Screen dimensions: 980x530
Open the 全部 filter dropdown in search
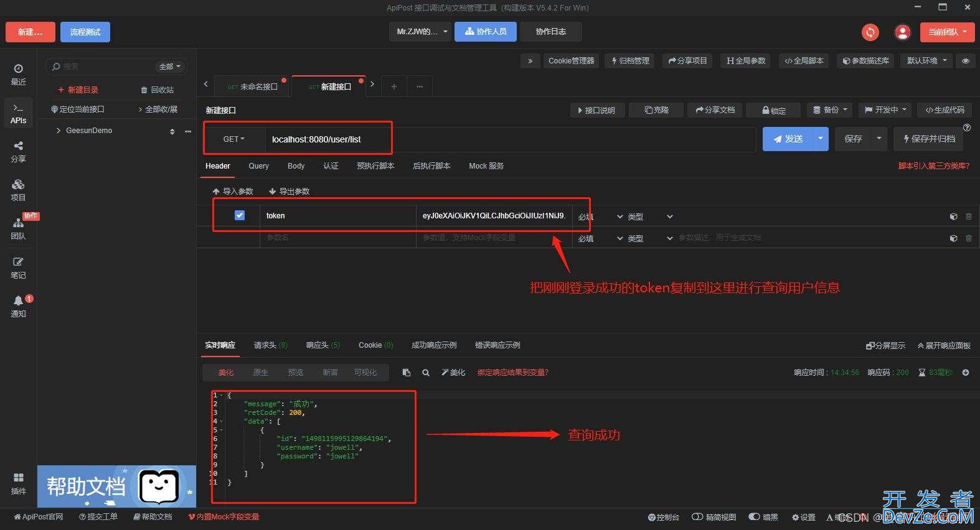[169, 67]
